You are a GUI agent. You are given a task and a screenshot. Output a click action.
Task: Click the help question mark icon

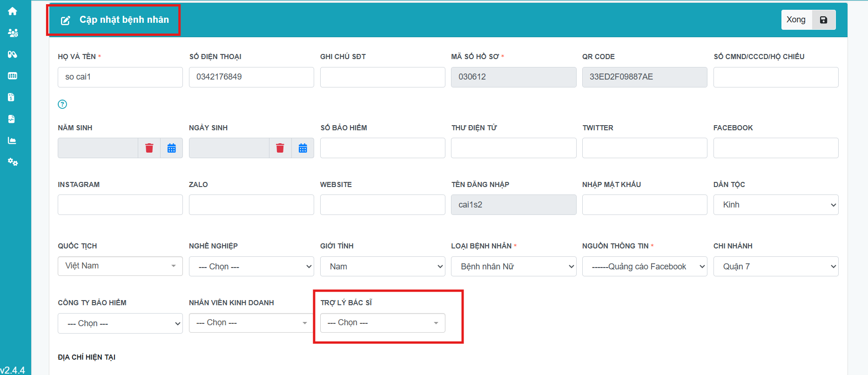pyautogui.click(x=62, y=104)
